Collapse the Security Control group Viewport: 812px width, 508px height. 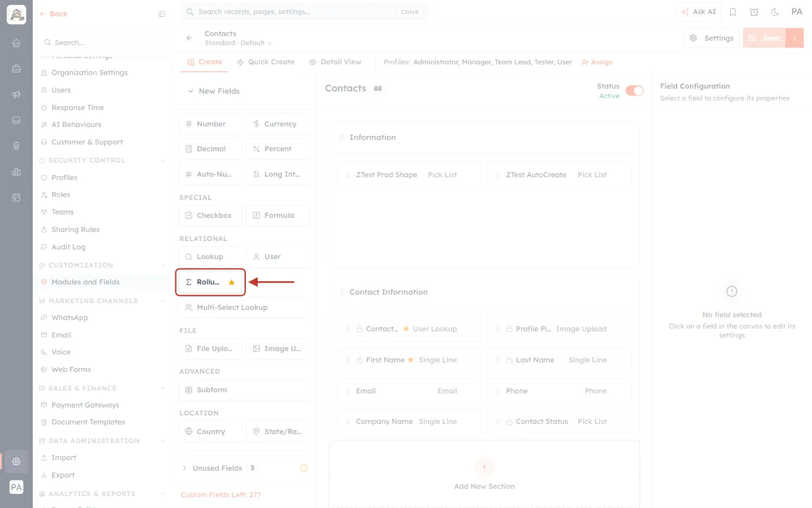163,160
